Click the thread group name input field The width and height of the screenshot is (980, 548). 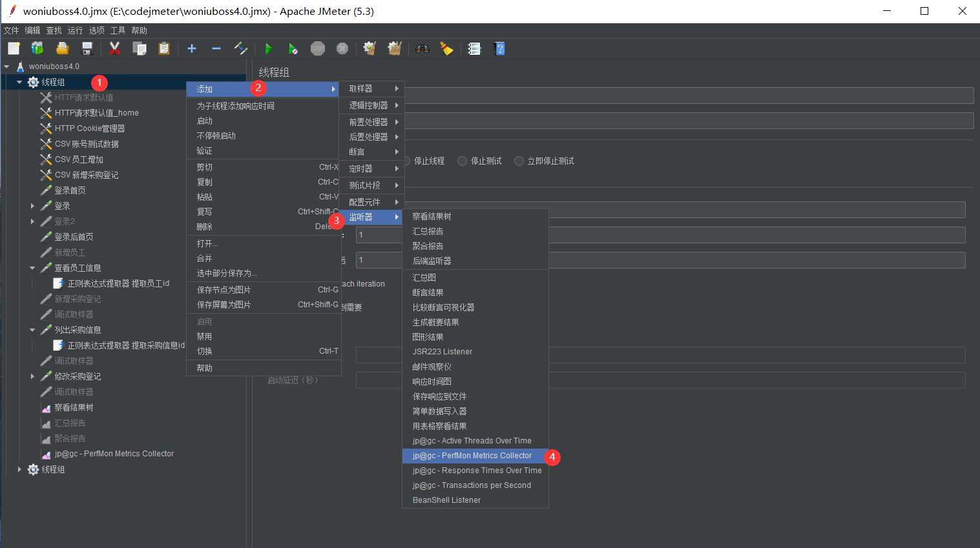click(x=688, y=96)
